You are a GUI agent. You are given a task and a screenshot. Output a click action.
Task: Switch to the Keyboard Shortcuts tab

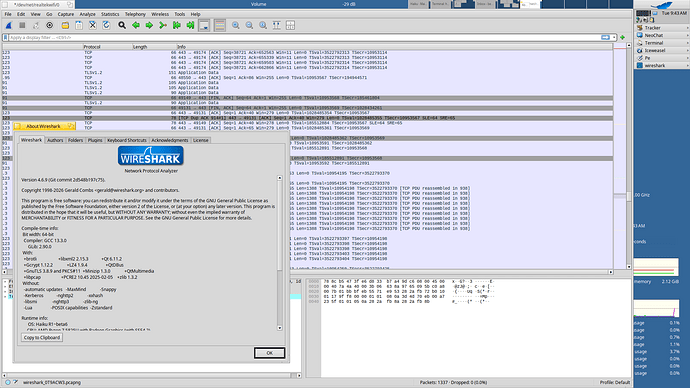127,140
